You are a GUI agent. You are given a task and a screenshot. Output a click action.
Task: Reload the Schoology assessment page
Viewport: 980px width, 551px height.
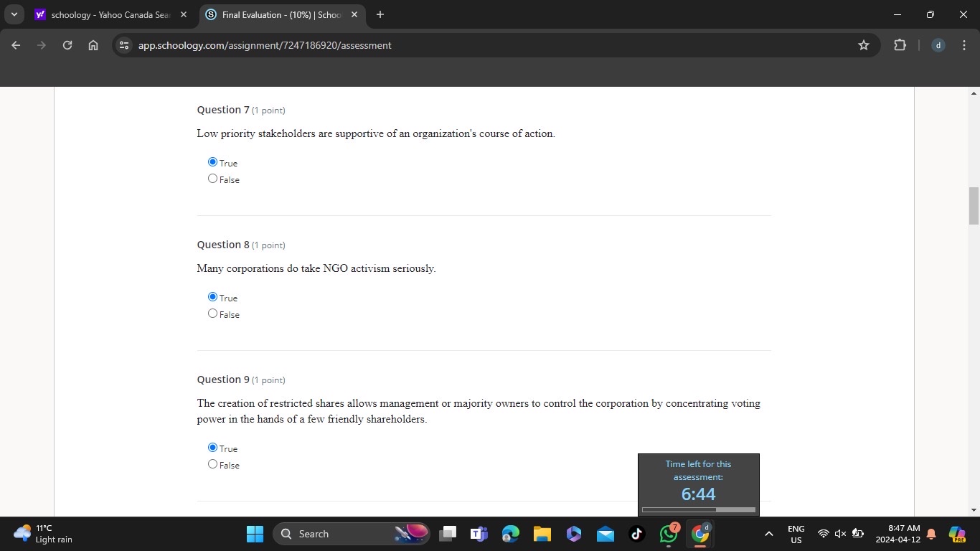(x=67, y=45)
